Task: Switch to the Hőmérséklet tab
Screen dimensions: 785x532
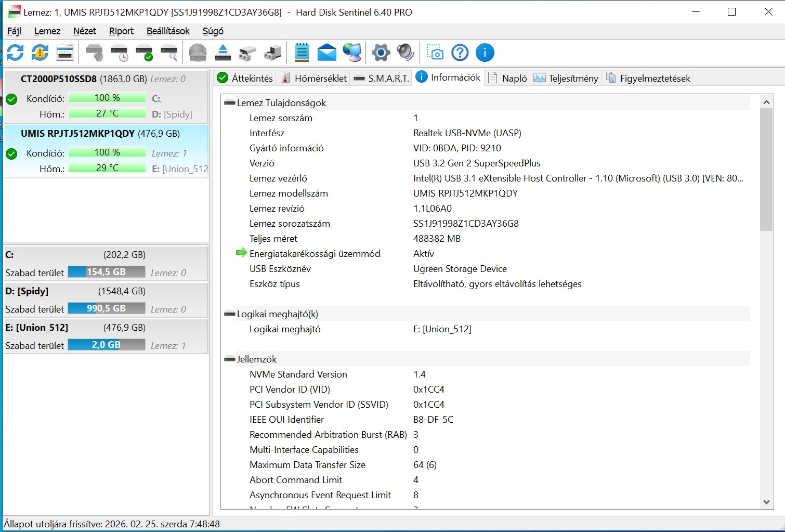Action: (313, 78)
